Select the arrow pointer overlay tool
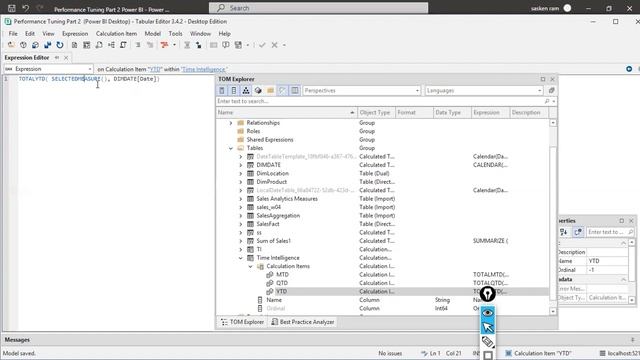Viewport: 640px width, 360px height. coord(488,327)
